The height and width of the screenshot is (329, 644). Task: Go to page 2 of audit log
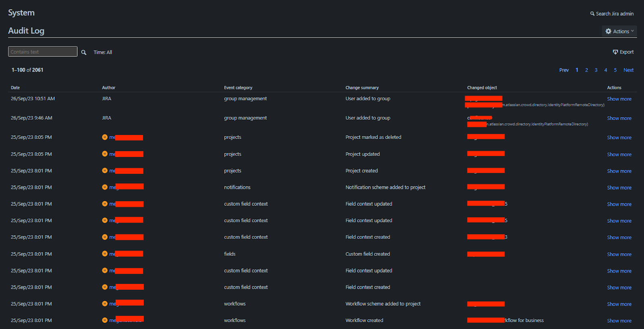pyautogui.click(x=586, y=70)
